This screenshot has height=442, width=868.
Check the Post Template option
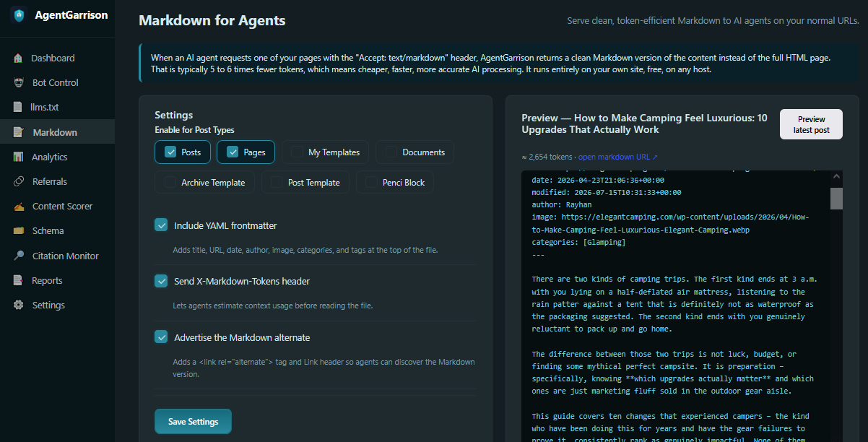(277, 182)
